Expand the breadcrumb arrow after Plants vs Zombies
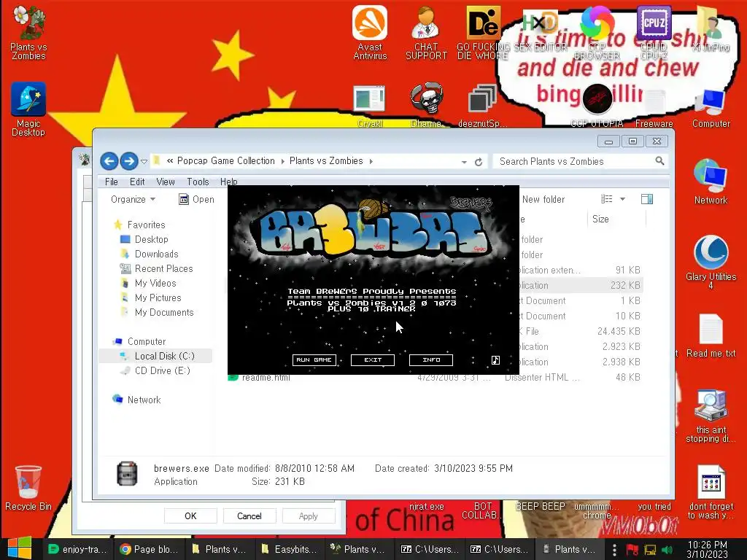 click(371, 161)
